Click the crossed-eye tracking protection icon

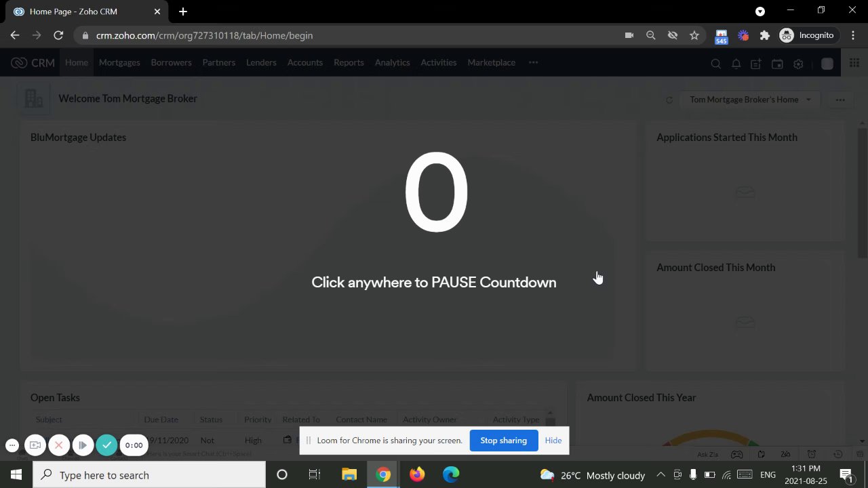[x=673, y=35]
